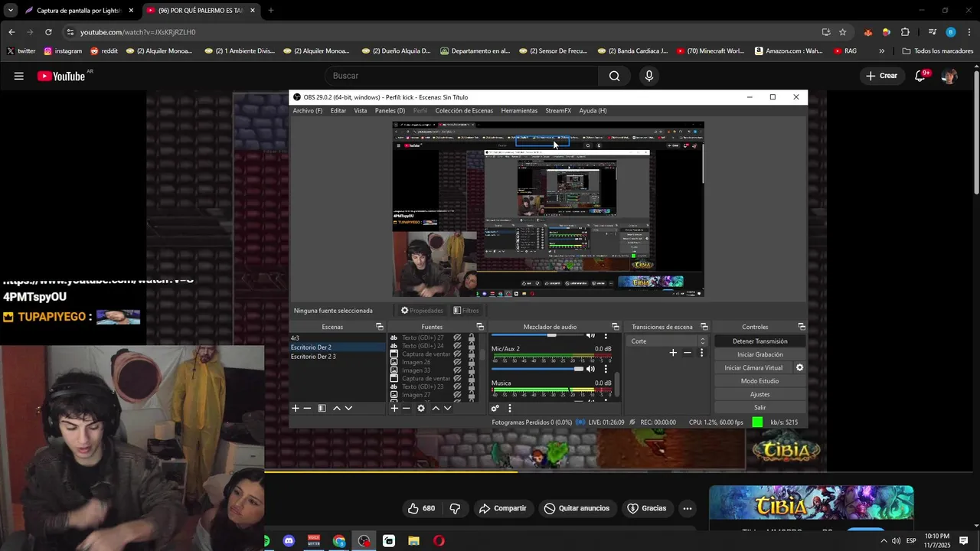Click the Quitar anuncios button
This screenshot has height=551, width=980.
coord(577,508)
